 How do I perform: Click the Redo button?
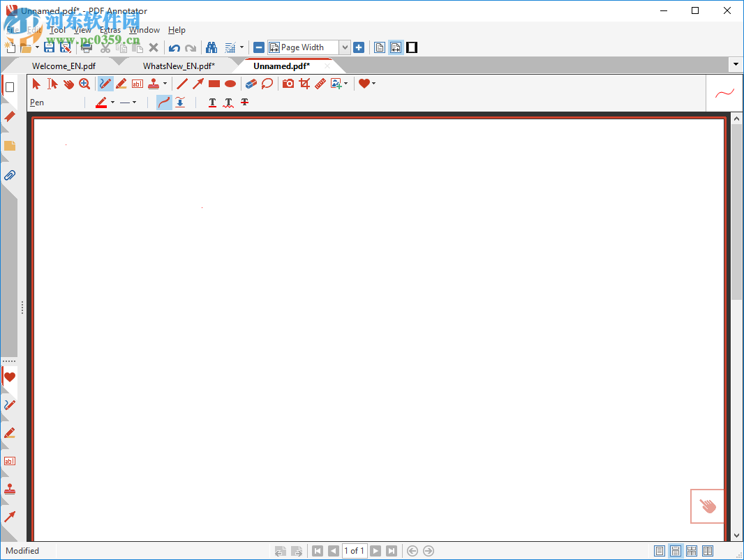coord(189,47)
